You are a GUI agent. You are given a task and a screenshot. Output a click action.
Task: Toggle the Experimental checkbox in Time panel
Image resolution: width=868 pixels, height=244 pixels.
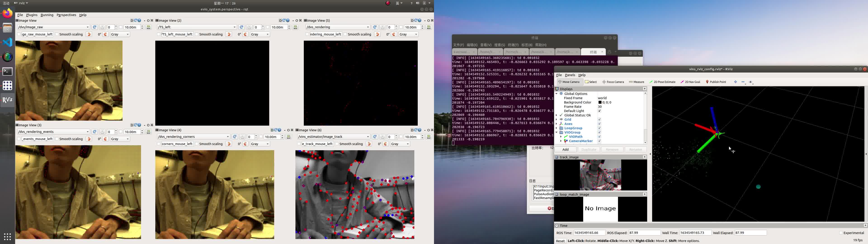click(841, 233)
